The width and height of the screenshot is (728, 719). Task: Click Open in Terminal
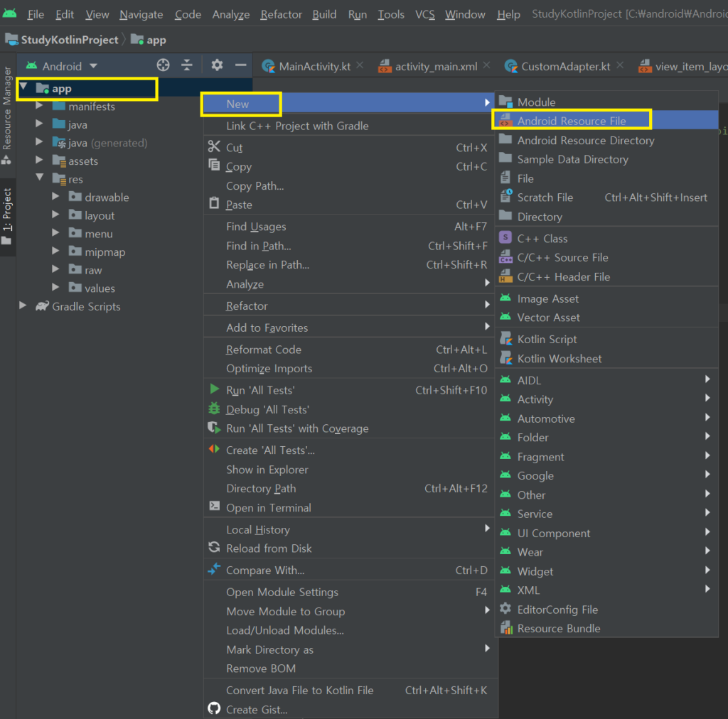pos(268,507)
